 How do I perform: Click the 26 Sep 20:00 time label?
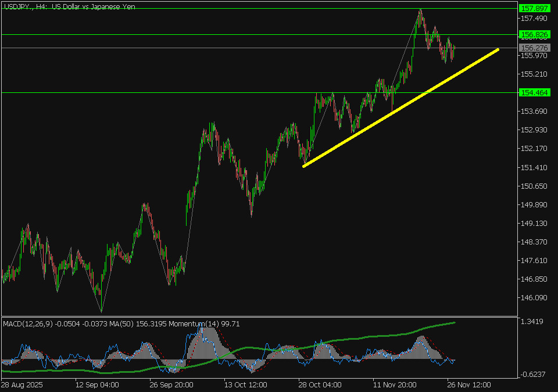[x=171, y=385]
